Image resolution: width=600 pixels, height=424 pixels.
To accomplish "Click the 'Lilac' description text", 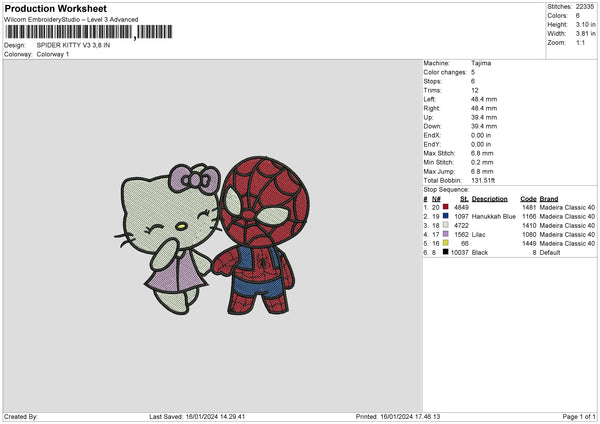I will (x=478, y=235).
